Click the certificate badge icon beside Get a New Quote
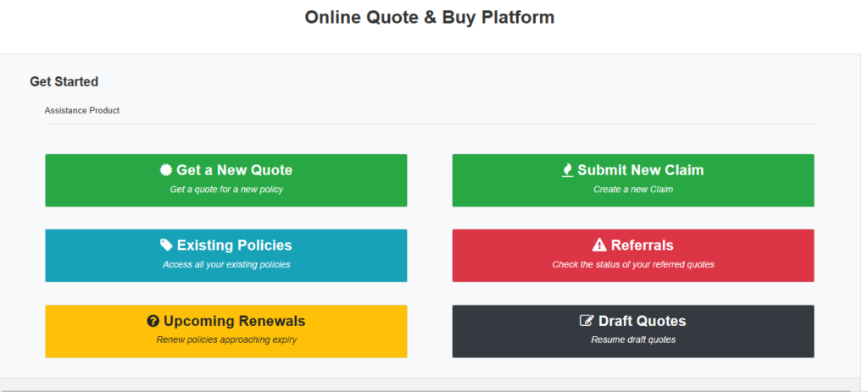Image resolution: width=868 pixels, height=392 pixels. pyautogui.click(x=166, y=170)
